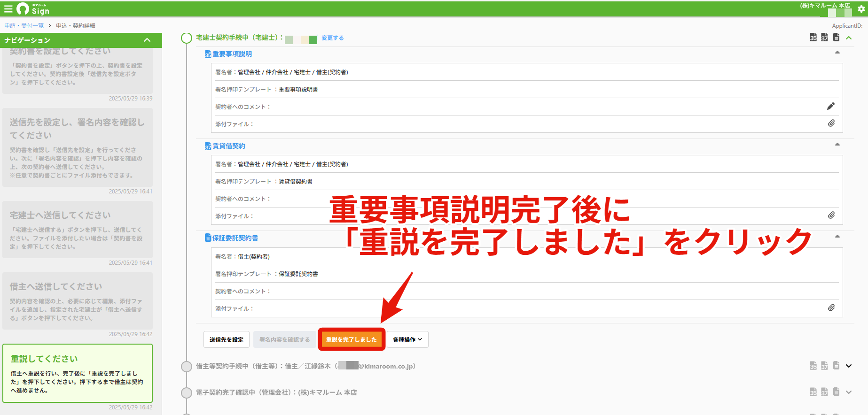Image resolution: width=868 pixels, height=415 pixels.
Task: Click the (株)キマルーム 本店 account name
Action: [825, 6]
